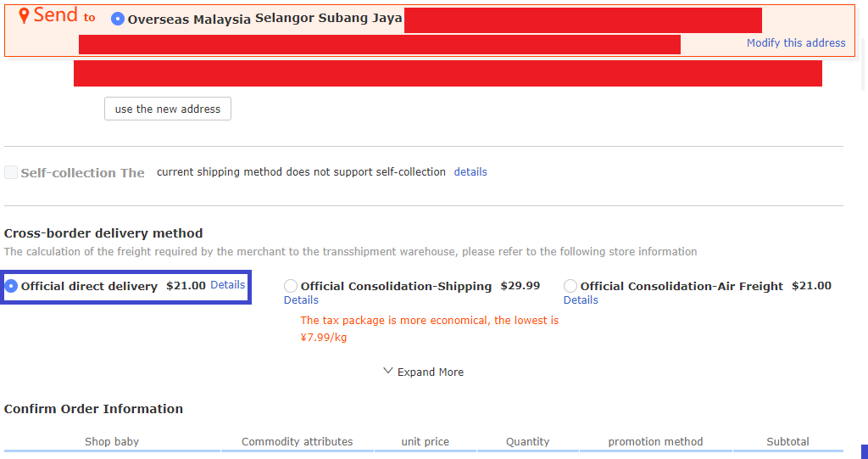The image size is (868, 459).
Task: View Details link under Consolidation-Air Freight
Action: click(x=581, y=300)
